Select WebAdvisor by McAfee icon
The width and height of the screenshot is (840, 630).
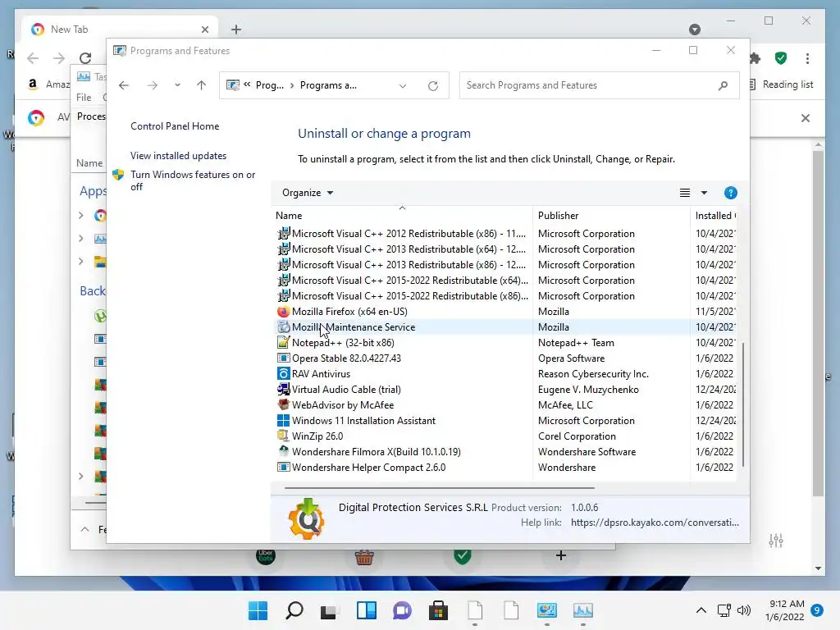[x=283, y=405]
